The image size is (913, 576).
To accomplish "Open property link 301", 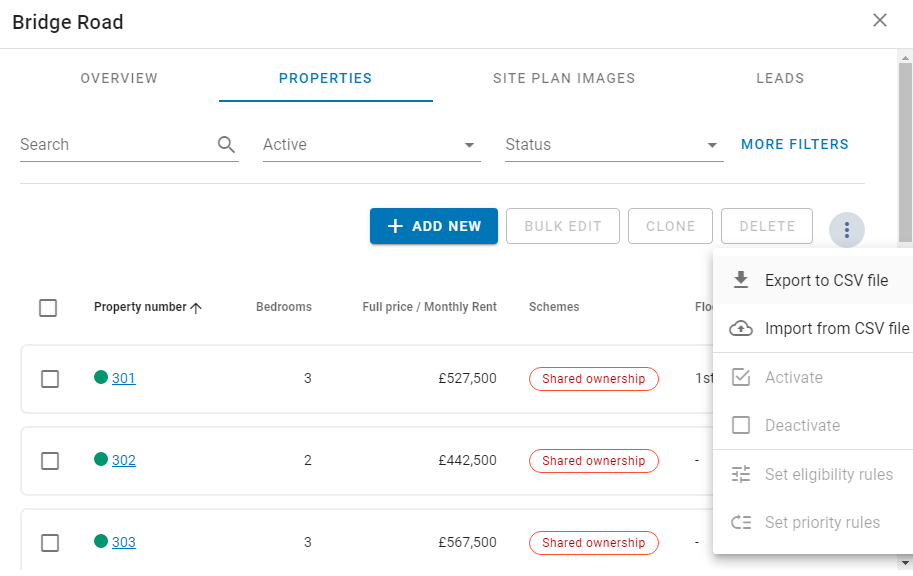I will (x=123, y=378).
